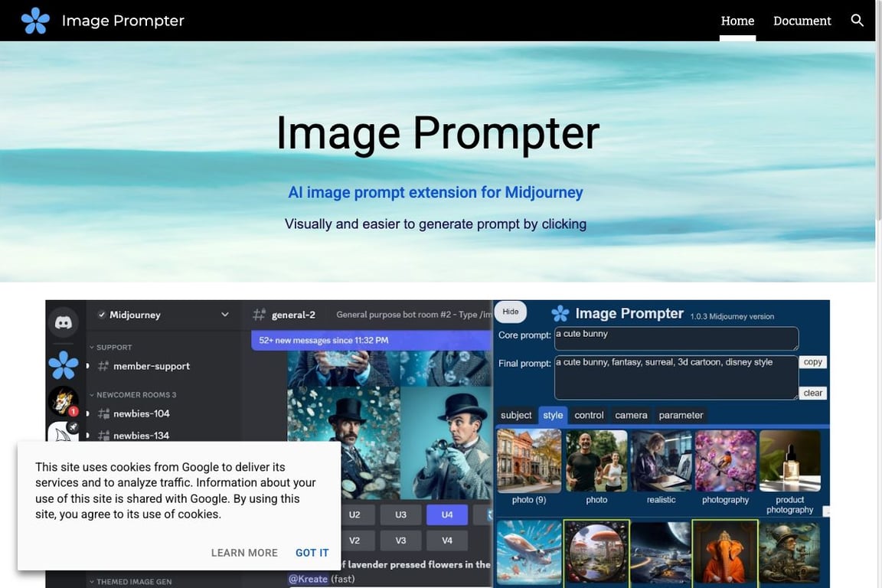Click the V3 variation button

(x=400, y=541)
